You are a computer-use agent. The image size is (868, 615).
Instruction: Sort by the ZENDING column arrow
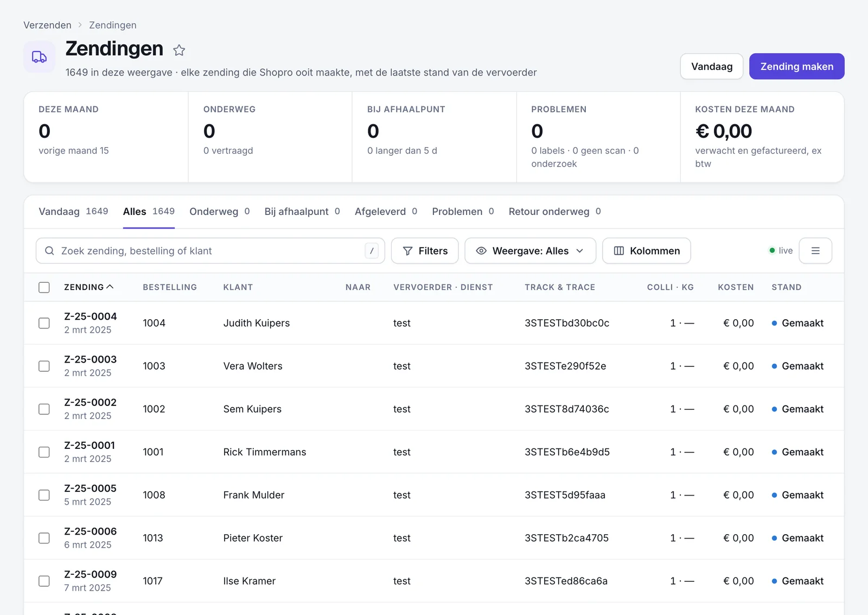(x=110, y=287)
